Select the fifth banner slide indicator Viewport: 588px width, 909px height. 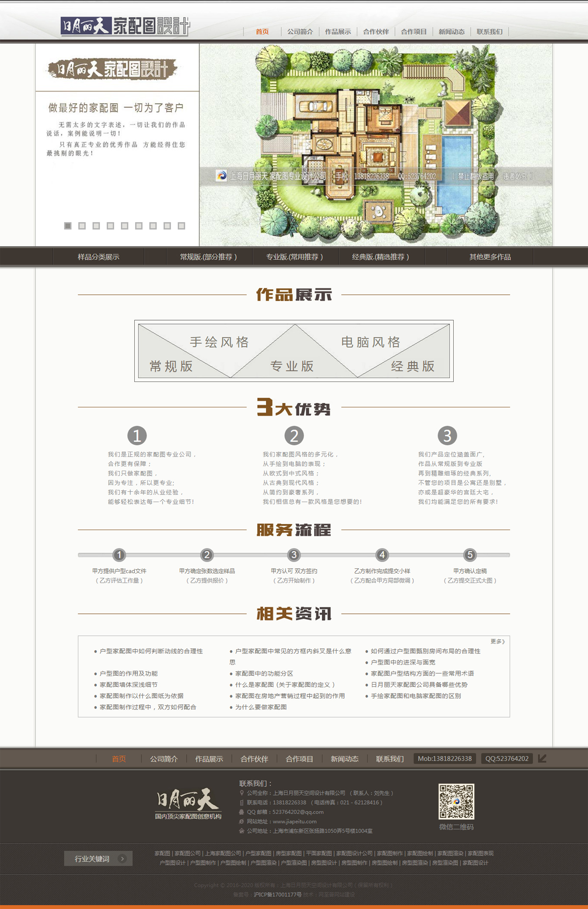(x=124, y=226)
